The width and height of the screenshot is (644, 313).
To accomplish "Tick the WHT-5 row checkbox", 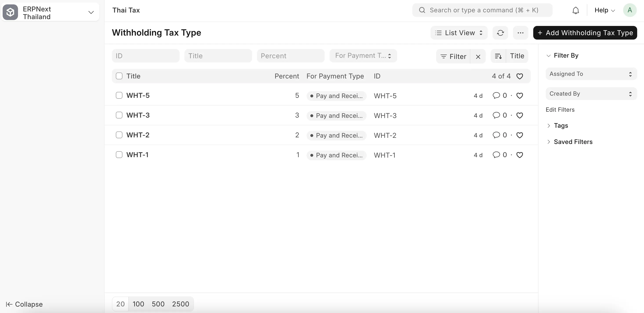I will [x=119, y=95].
